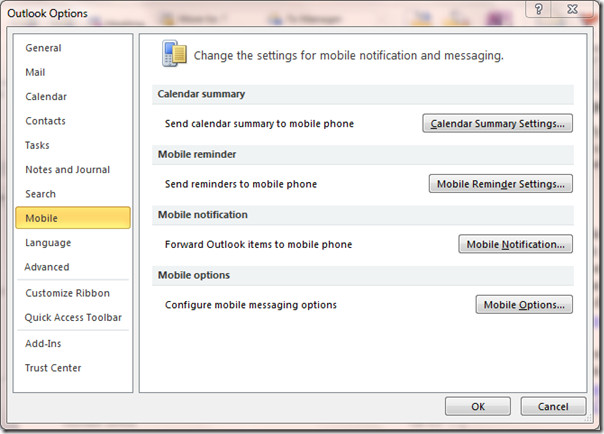This screenshot has height=434, width=604.
Task: Open the Search category
Action: click(73, 194)
